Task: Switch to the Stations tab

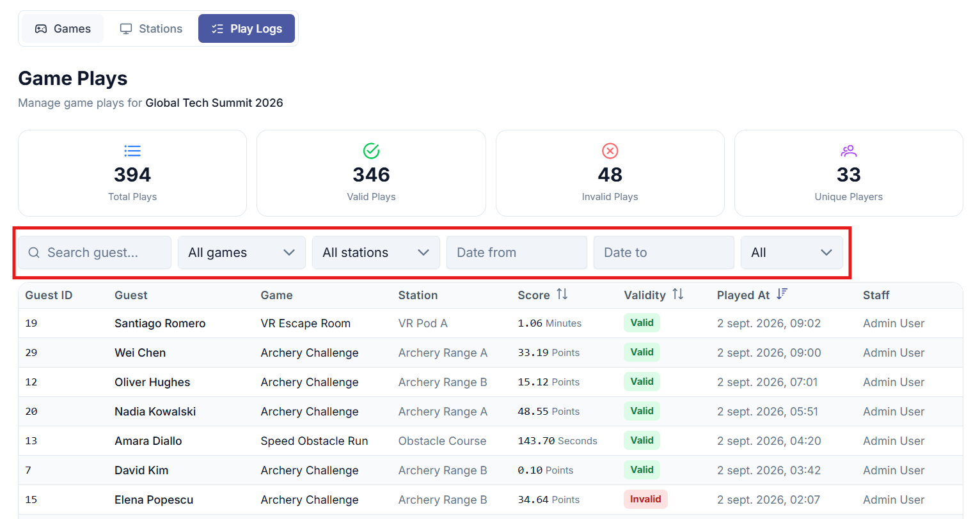Action: [151, 29]
